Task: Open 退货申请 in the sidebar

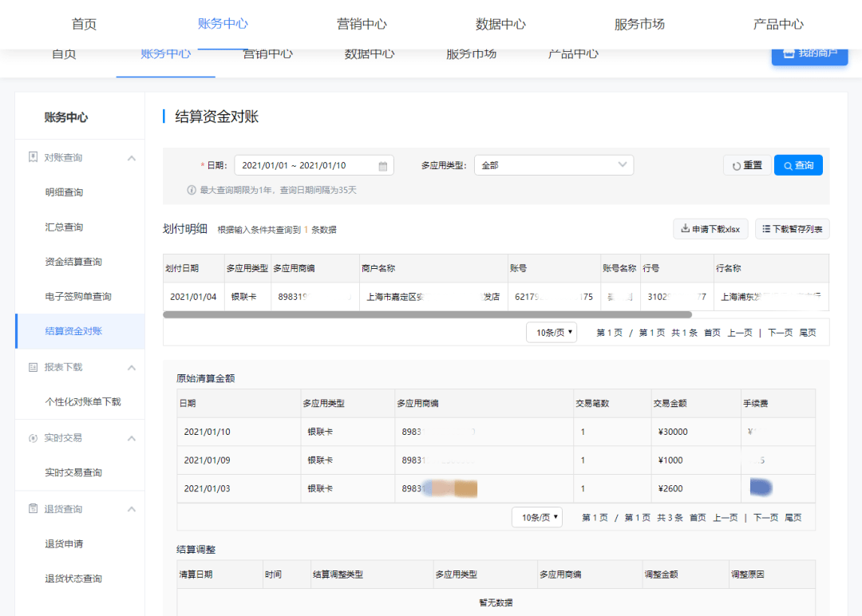Action: coord(64,543)
